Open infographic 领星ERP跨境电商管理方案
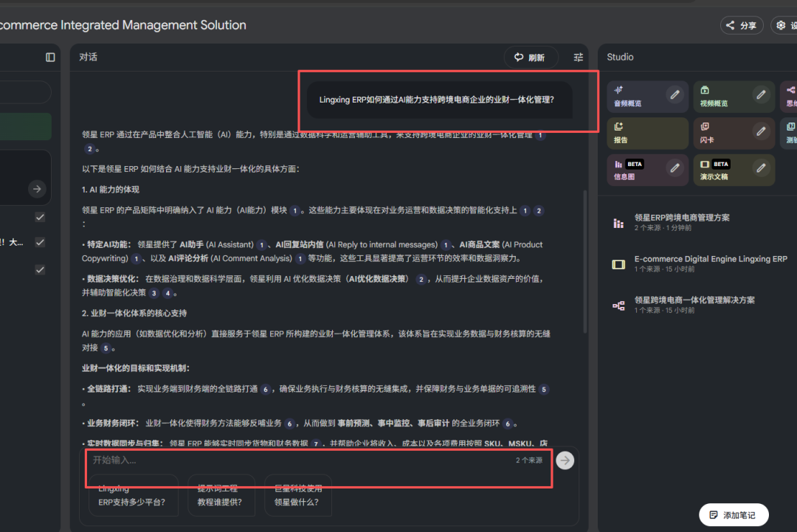The image size is (797, 532). tap(682, 222)
